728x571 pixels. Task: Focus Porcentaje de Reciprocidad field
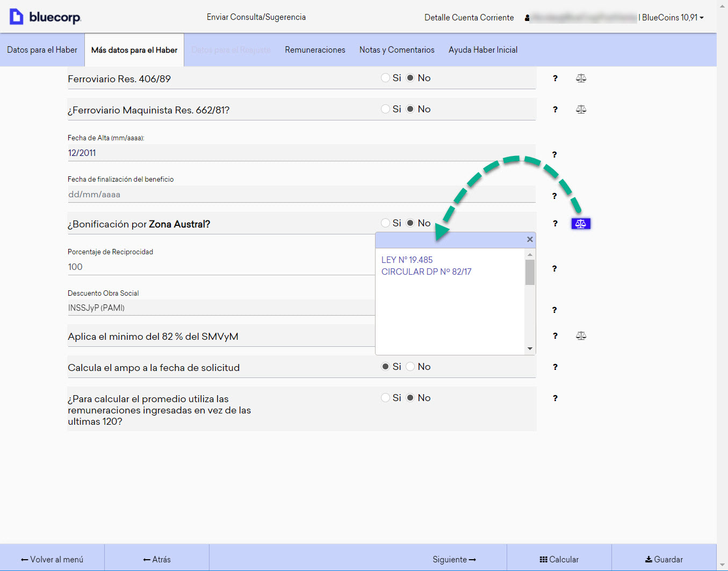221,267
